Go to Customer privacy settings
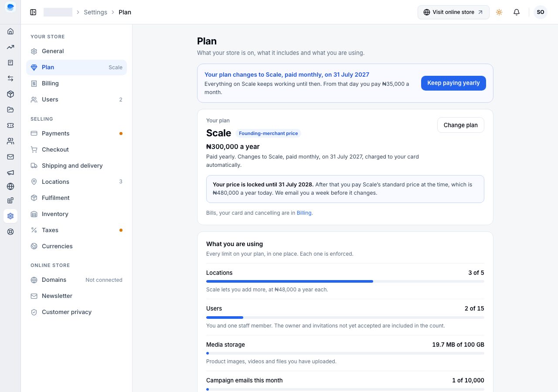The image size is (558, 392). (x=77, y=312)
